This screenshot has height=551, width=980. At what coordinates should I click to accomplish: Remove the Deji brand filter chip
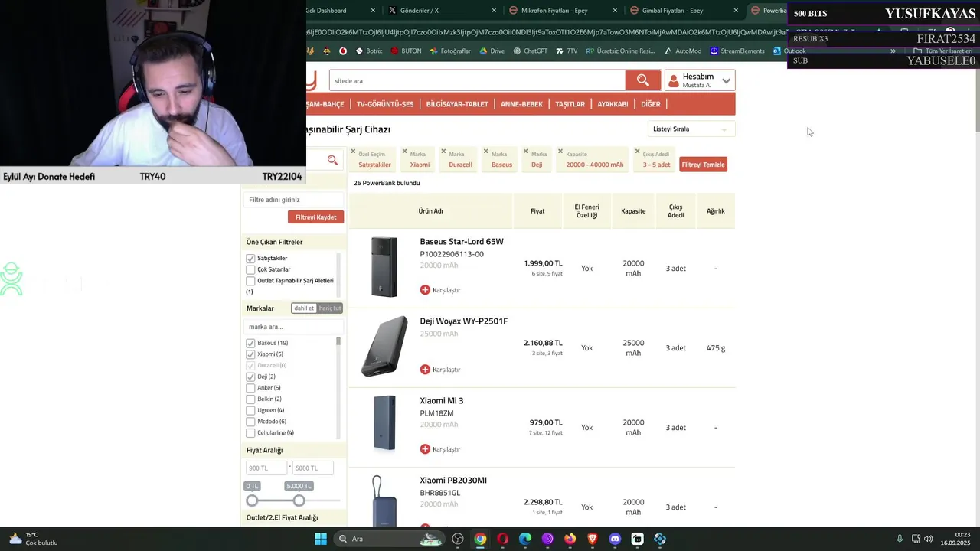coord(525,151)
